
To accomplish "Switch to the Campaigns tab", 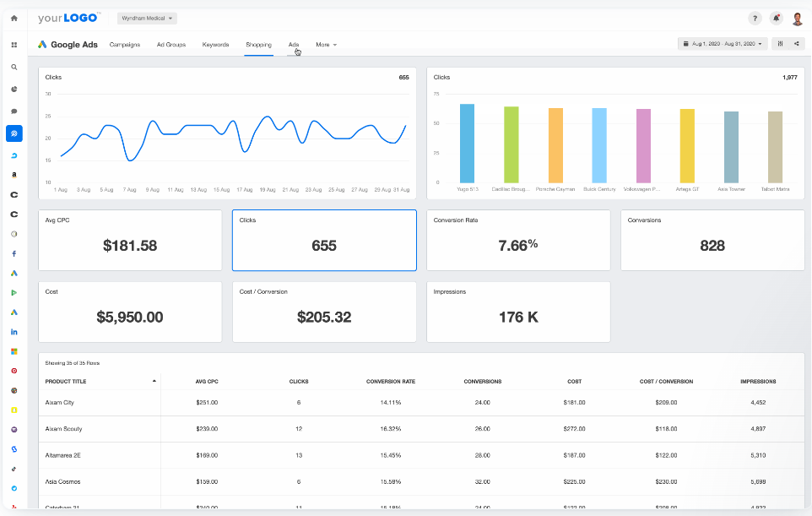I will click(125, 45).
